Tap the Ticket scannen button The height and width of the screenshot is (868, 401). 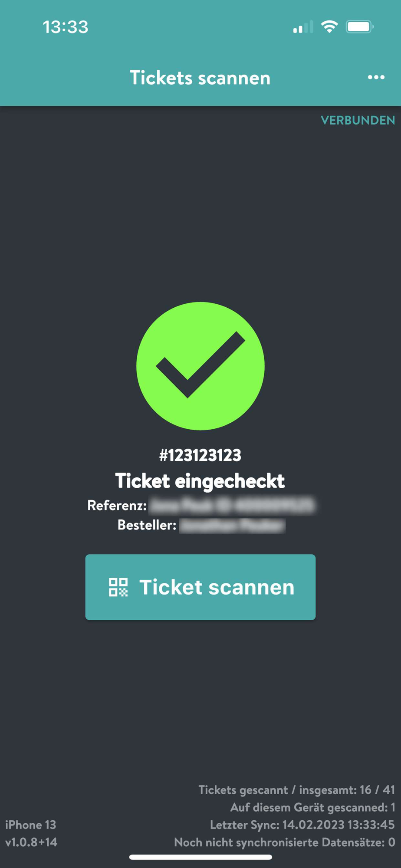[x=200, y=587]
